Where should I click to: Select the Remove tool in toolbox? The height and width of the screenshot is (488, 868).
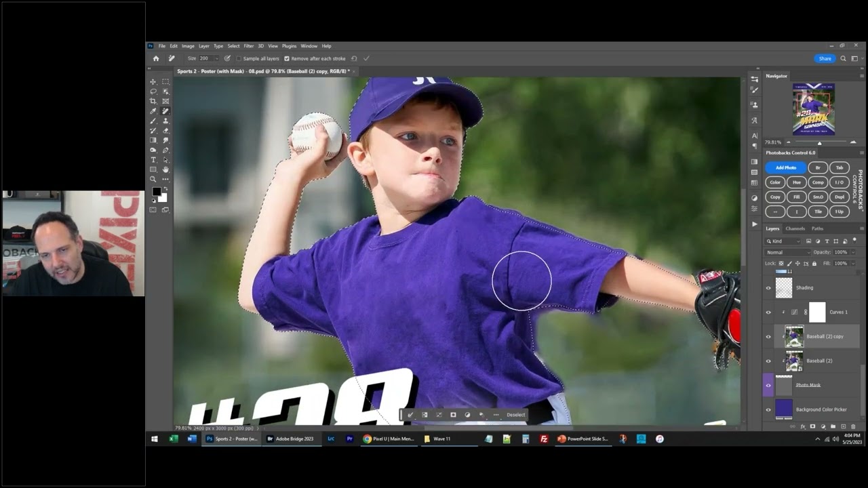165,111
